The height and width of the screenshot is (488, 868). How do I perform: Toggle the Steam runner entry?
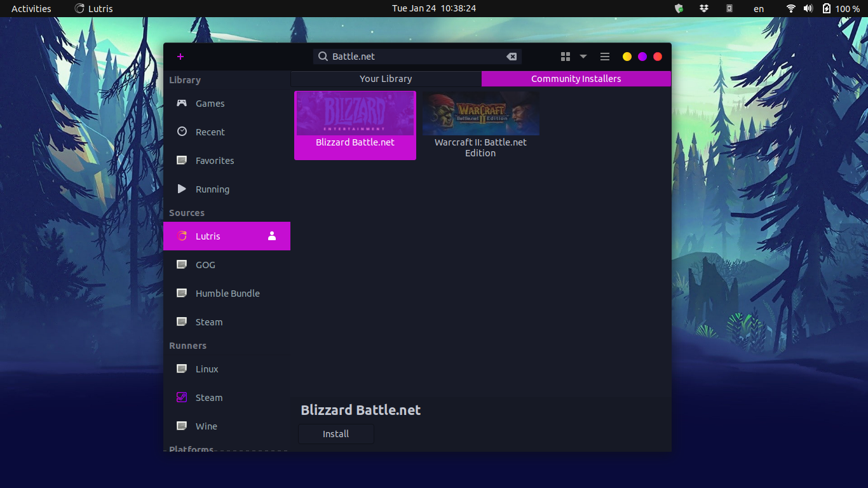207,397
